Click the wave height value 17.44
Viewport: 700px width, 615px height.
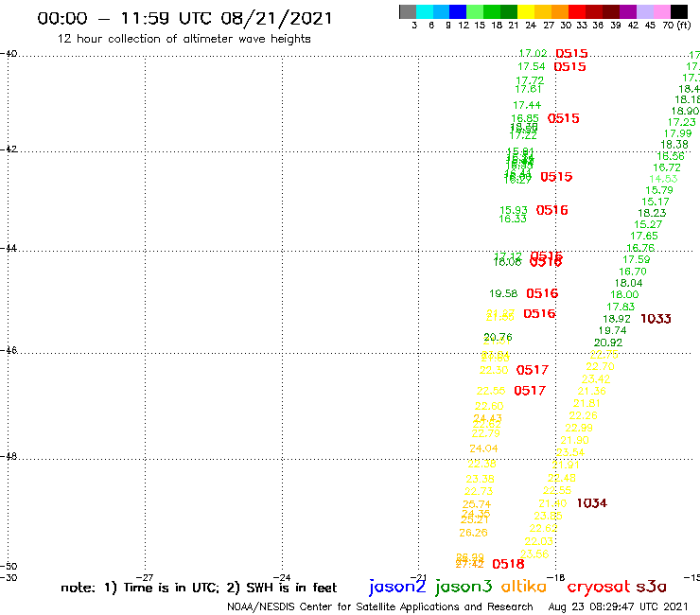click(x=527, y=105)
